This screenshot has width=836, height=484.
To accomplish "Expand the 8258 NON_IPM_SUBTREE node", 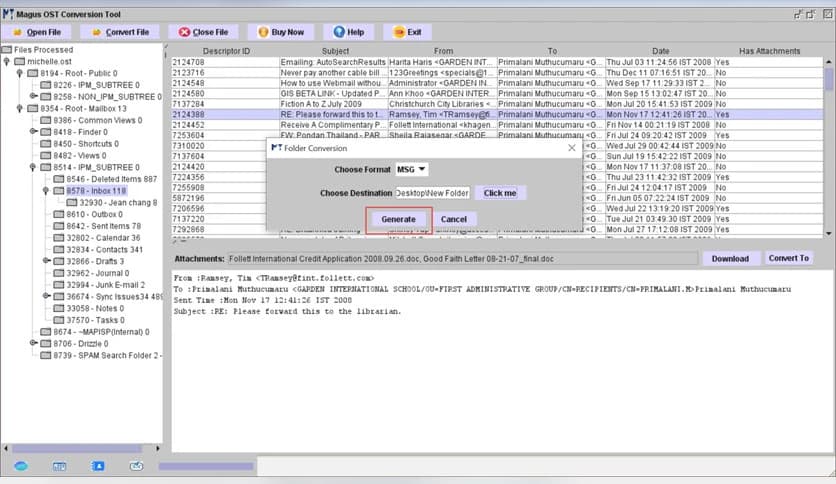I will (33, 96).
